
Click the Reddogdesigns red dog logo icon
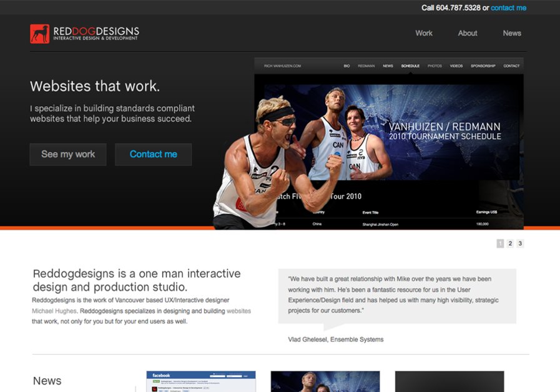[39, 34]
